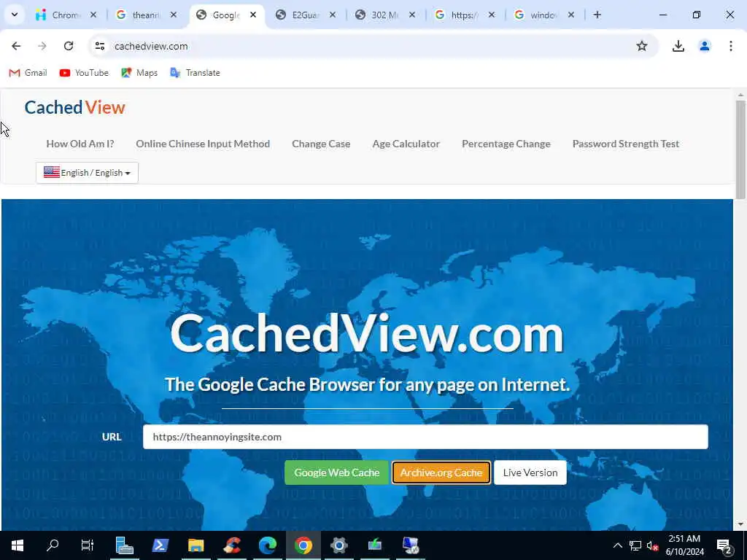This screenshot has height=560, width=747.
Task: Open YouTube bookmark
Action: (84, 73)
